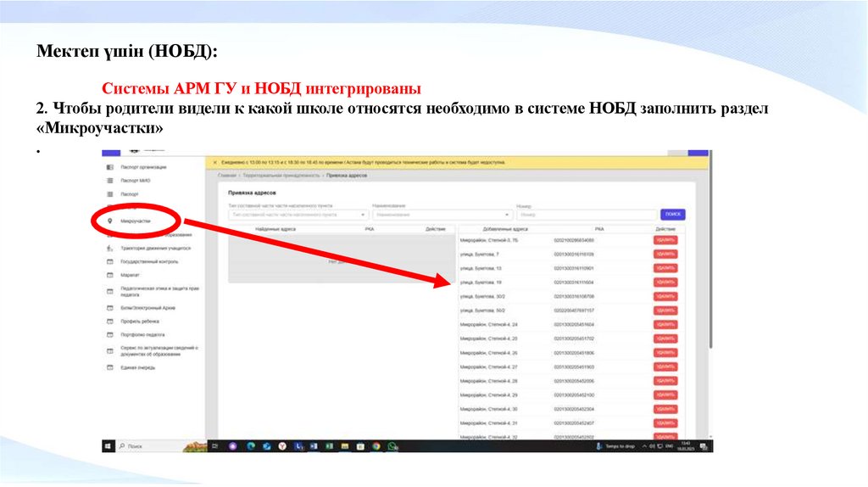This screenshot has width=868, height=487.
Task: Open Google Chrome from the taskbar
Action: [376, 446]
